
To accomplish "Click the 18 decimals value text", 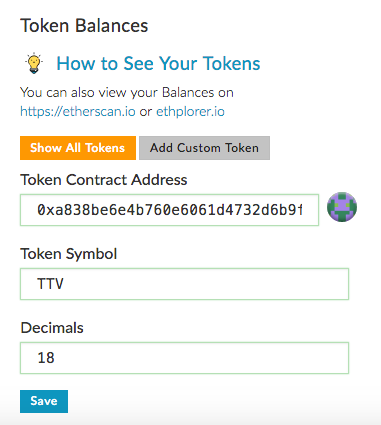I will click(46, 358).
